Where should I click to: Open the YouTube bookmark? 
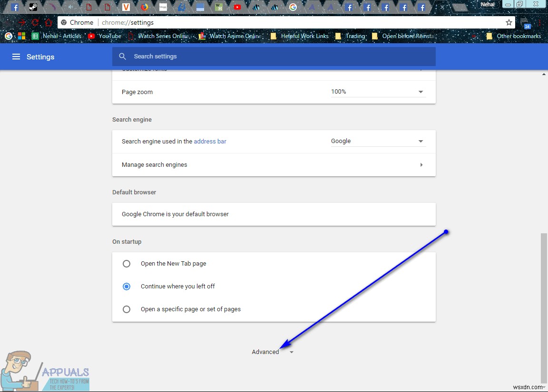point(105,36)
